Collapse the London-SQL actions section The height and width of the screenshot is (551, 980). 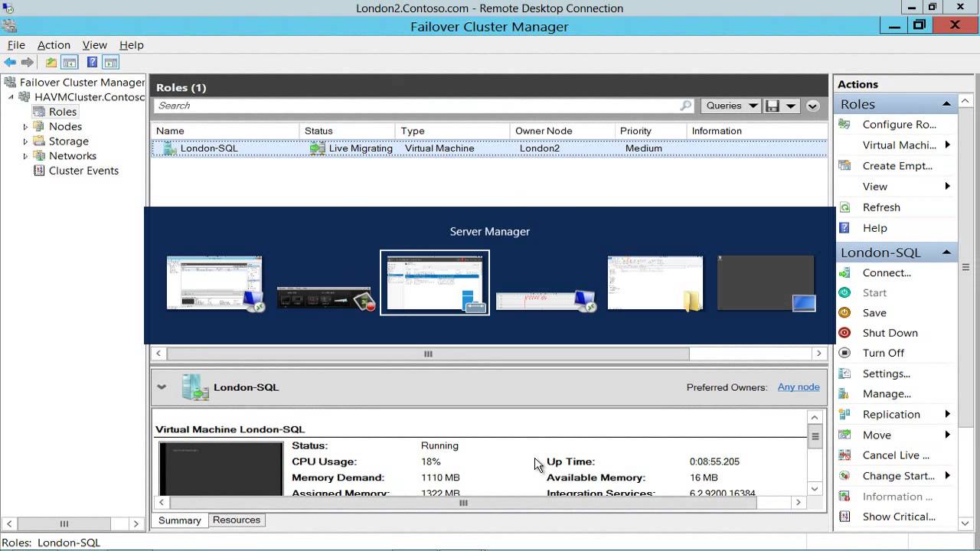coord(946,252)
